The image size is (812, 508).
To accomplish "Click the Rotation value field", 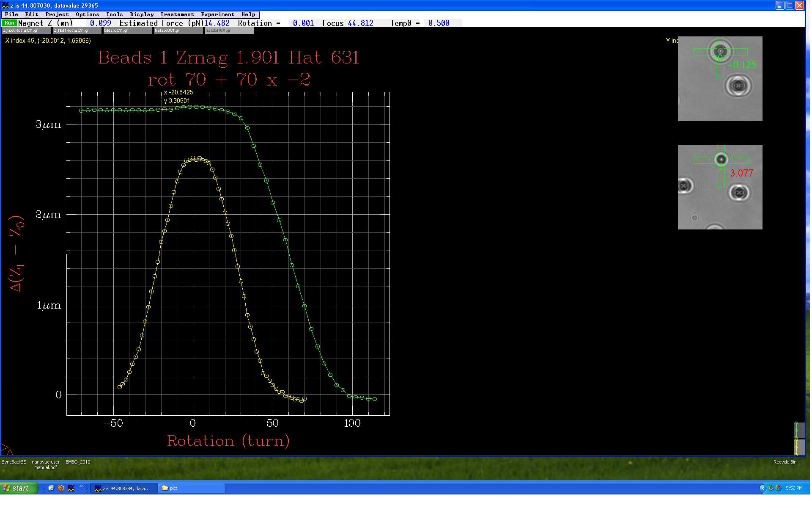I will click(301, 23).
